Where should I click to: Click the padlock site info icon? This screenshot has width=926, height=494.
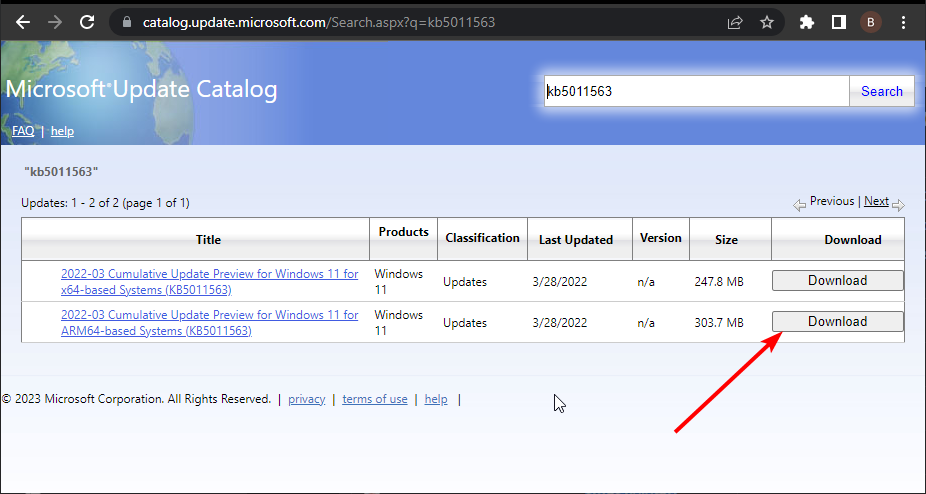pos(126,22)
